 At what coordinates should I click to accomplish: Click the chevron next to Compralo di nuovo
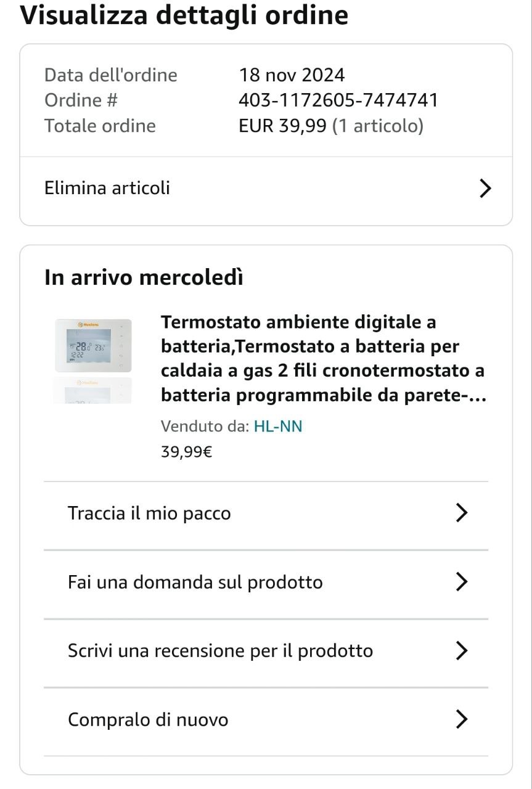[461, 719]
